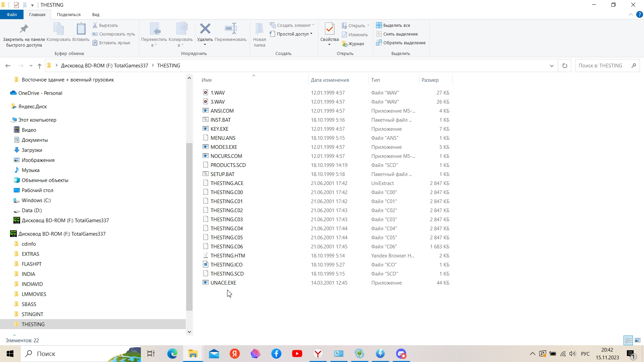Open the address bar history dropdown
Viewport: 644px width, 362px height.
[552, 66]
